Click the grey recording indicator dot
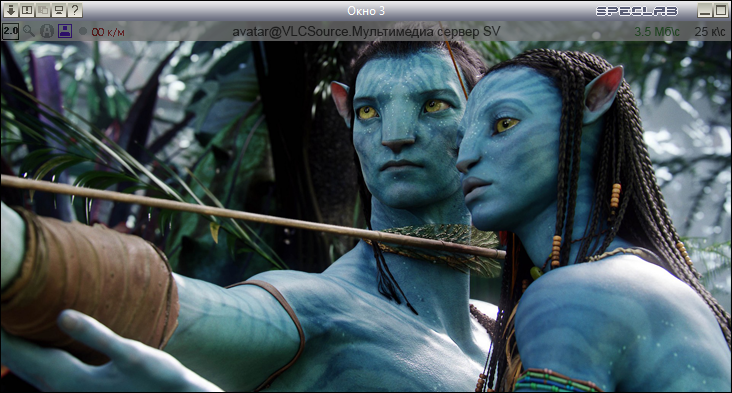The height and width of the screenshot is (393, 732). [x=83, y=31]
